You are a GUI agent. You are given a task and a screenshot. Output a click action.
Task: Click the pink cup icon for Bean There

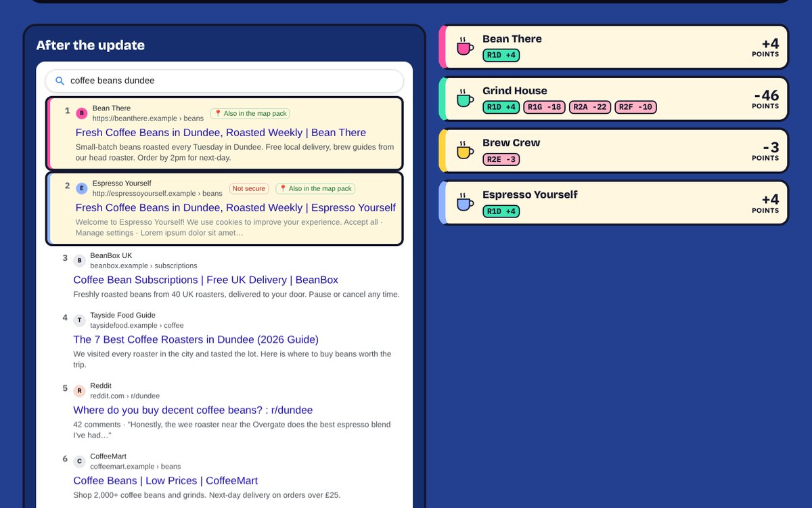[465, 46]
